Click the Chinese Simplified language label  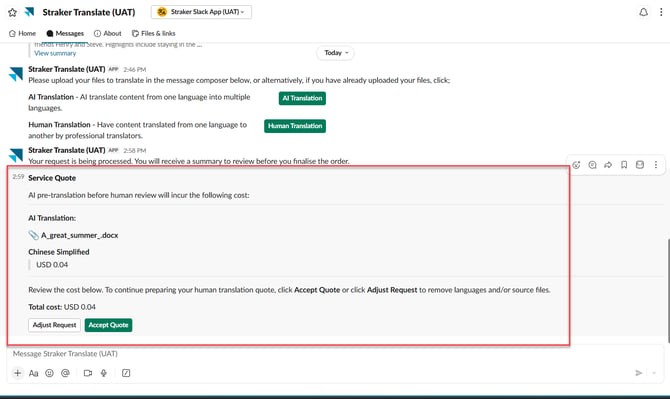coord(59,252)
